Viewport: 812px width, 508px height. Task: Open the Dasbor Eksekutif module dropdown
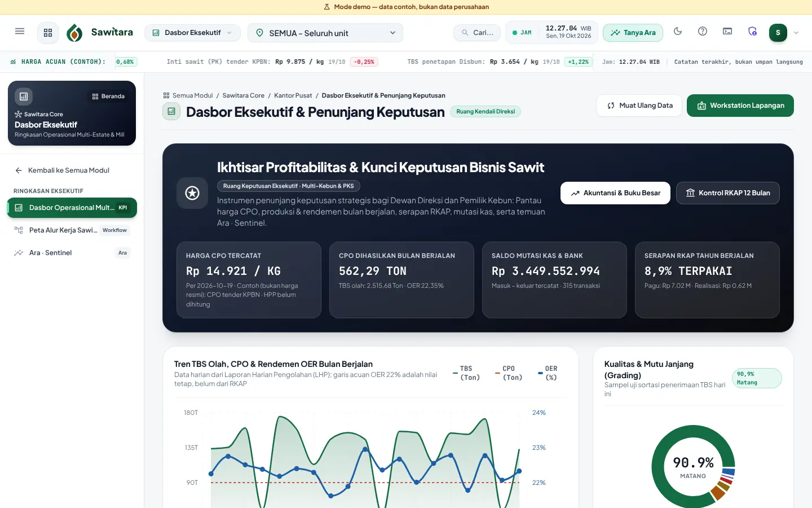[x=193, y=33]
